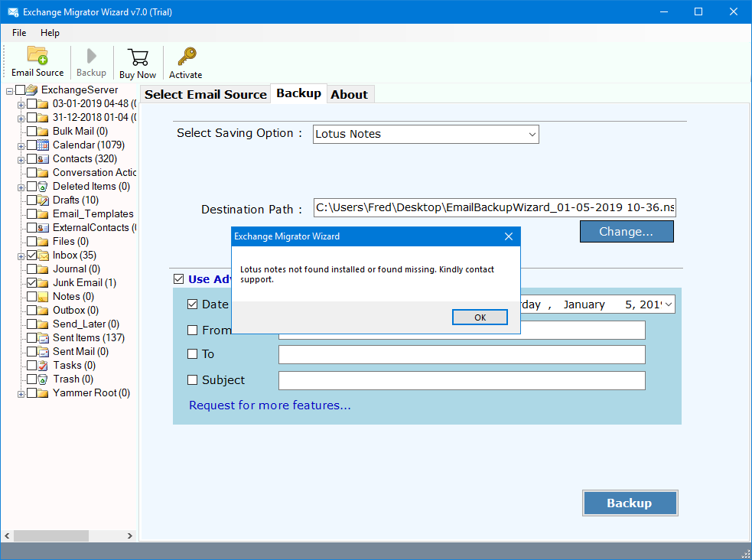
Task: Select the Send_Later folder icon
Action: click(43, 324)
